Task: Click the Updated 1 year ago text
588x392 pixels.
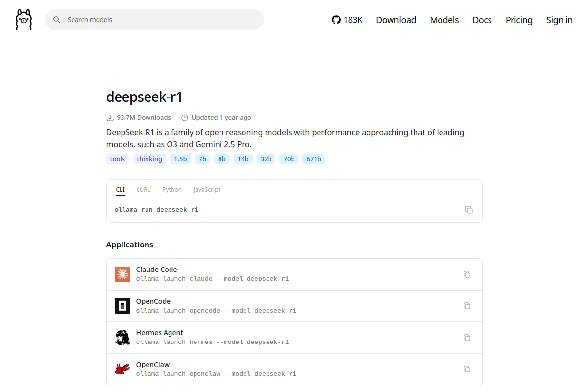Action: [x=221, y=118]
